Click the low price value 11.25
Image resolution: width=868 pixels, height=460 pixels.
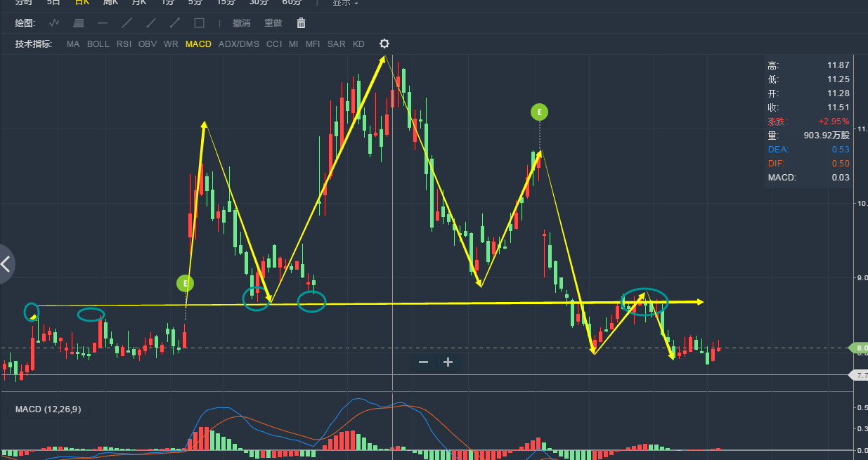click(838, 79)
